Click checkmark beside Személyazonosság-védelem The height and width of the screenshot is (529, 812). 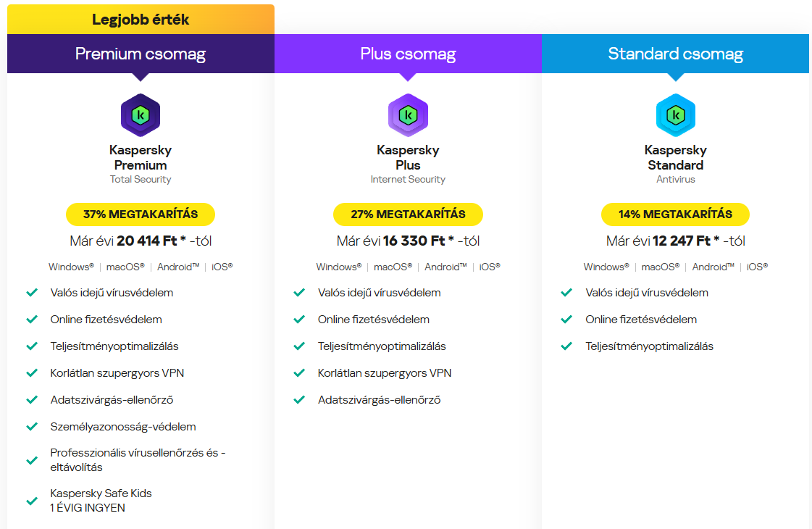[x=32, y=427]
